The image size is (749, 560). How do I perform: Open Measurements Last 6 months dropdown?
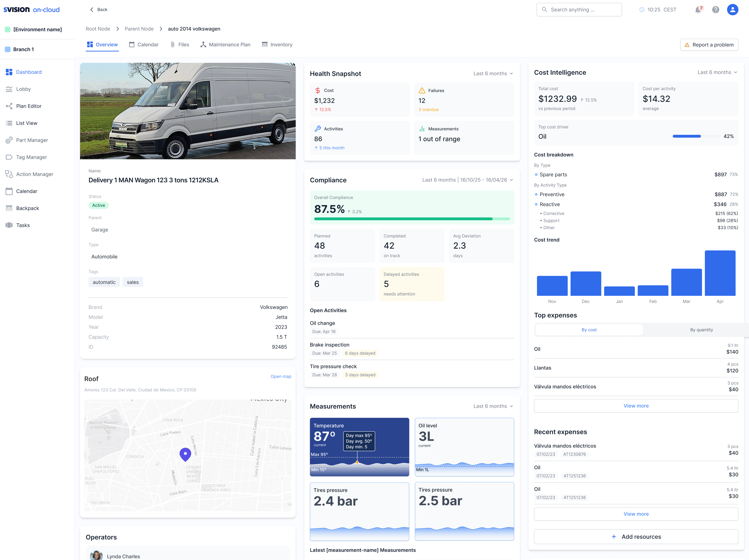tap(493, 406)
